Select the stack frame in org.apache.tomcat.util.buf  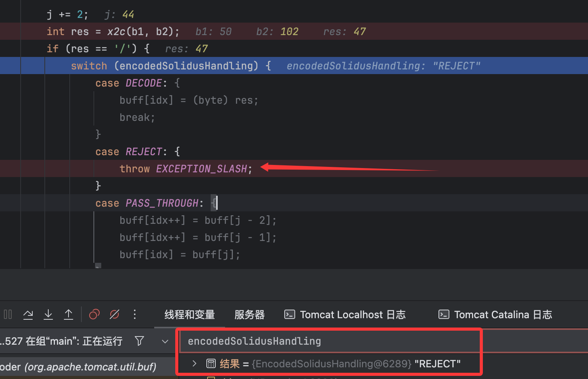coord(78,367)
